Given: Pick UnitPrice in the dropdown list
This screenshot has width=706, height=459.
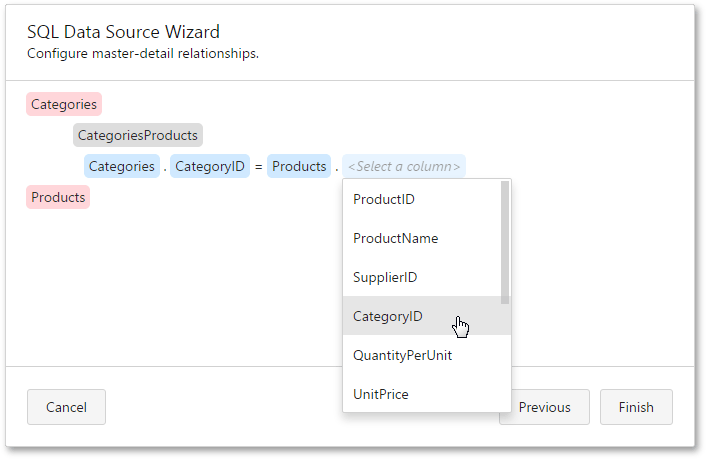Looking at the screenshot, I should click(381, 394).
